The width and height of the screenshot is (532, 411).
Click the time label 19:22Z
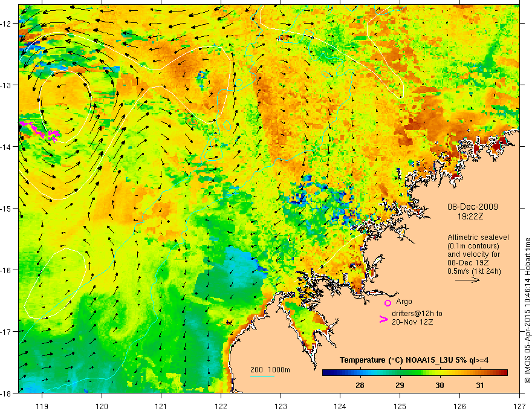pyautogui.click(x=470, y=216)
